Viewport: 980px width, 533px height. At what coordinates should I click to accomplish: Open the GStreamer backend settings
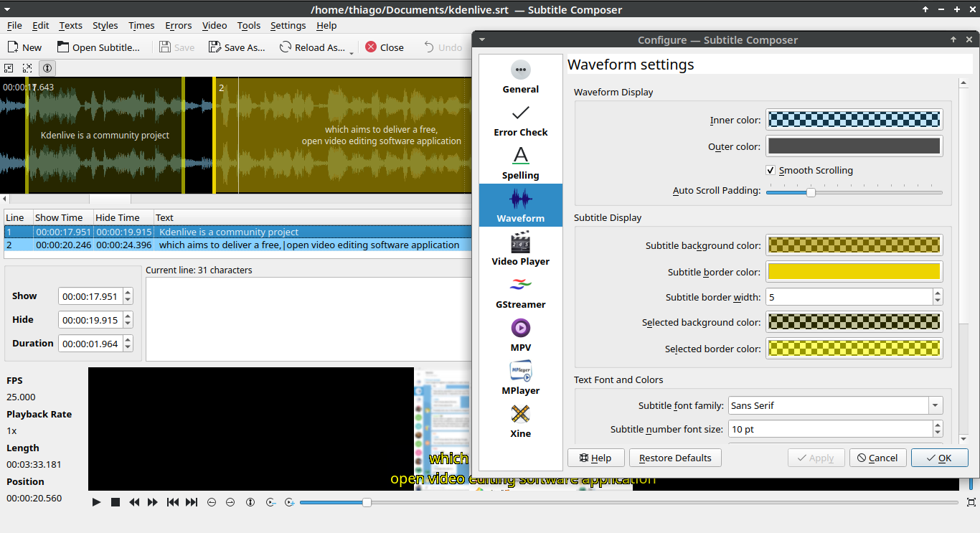click(521, 291)
